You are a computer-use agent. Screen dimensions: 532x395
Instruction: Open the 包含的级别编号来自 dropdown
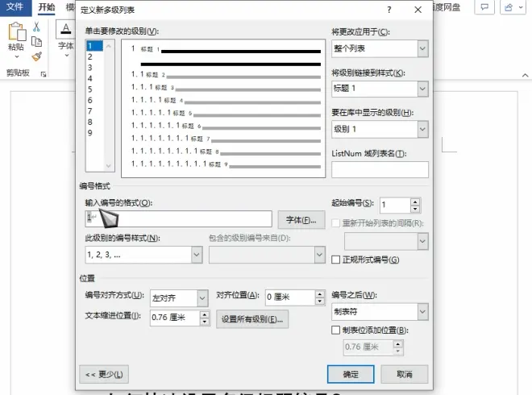click(319, 255)
